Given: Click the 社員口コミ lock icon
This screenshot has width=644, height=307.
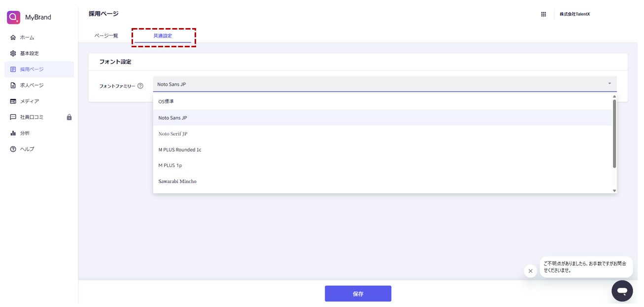Looking at the screenshot, I should [69, 117].
